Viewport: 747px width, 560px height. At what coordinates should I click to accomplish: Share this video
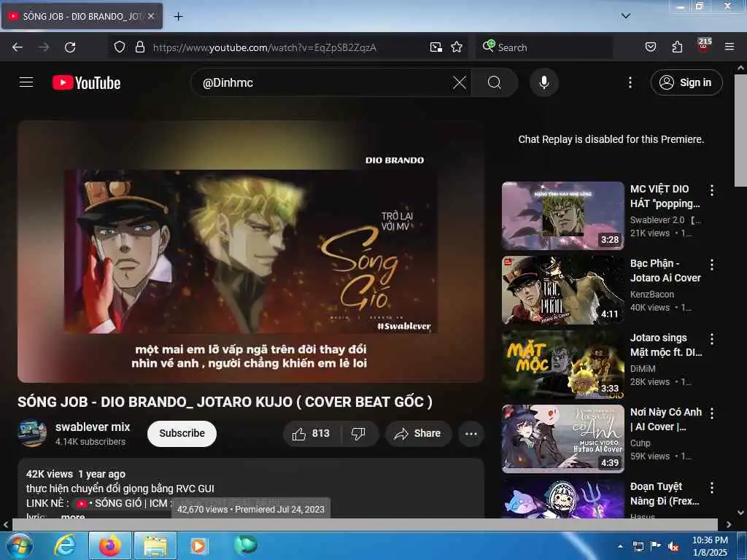418,433
